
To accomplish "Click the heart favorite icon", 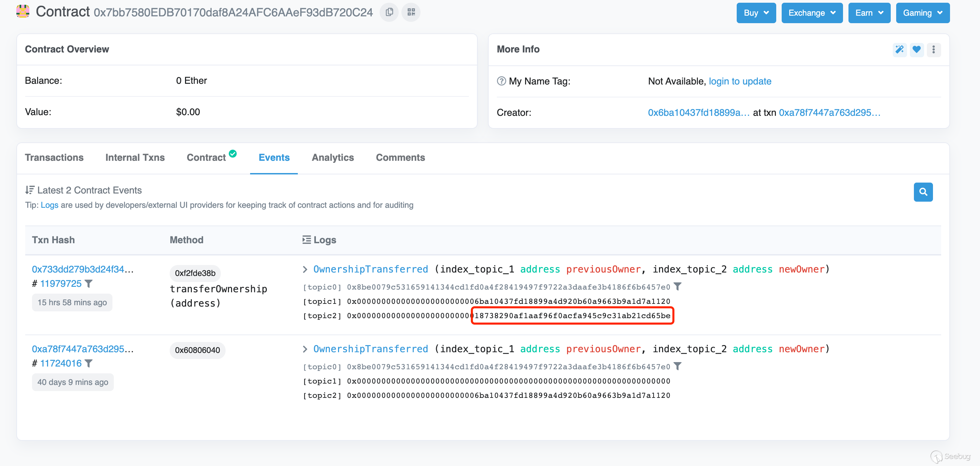I will (x=917, y=49).
